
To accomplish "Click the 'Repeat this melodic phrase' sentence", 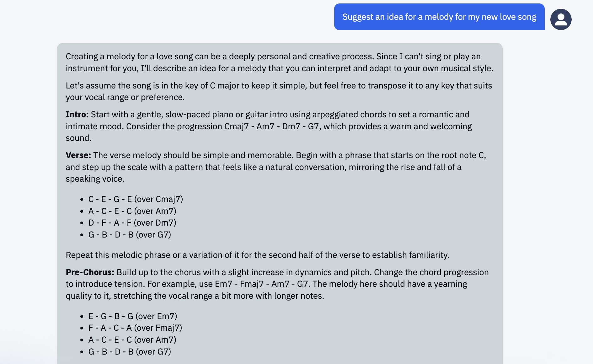I will [257, 255].
